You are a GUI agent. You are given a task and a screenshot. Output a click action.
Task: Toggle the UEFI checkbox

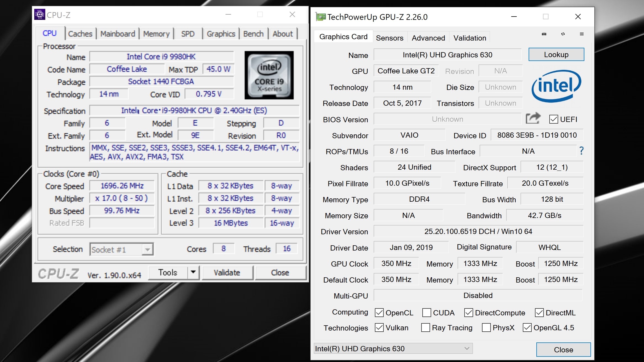tap(553, 119)
